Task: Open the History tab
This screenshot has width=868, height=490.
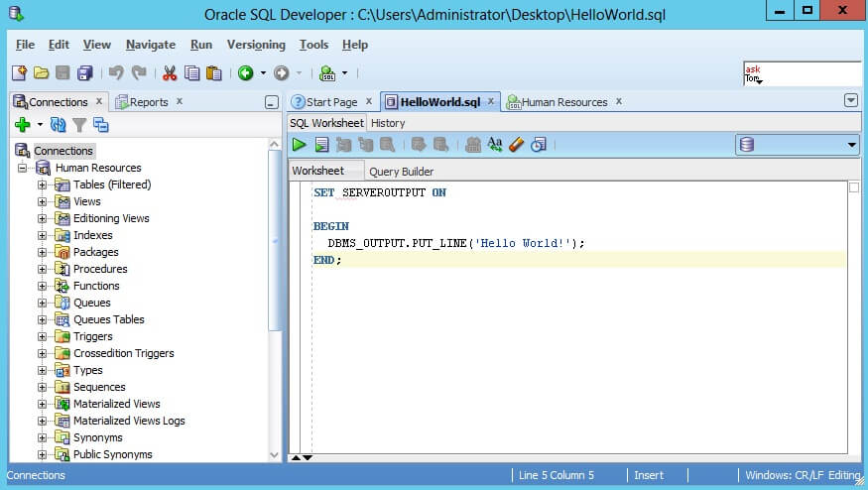Action: [x=388, y=123]
